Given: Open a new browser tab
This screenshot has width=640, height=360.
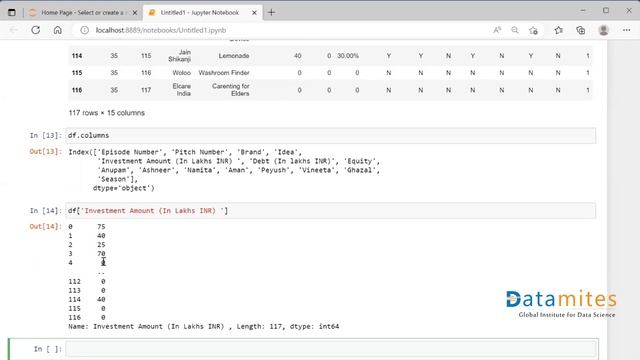Looking at the screenshot, I should click(271, 13).
